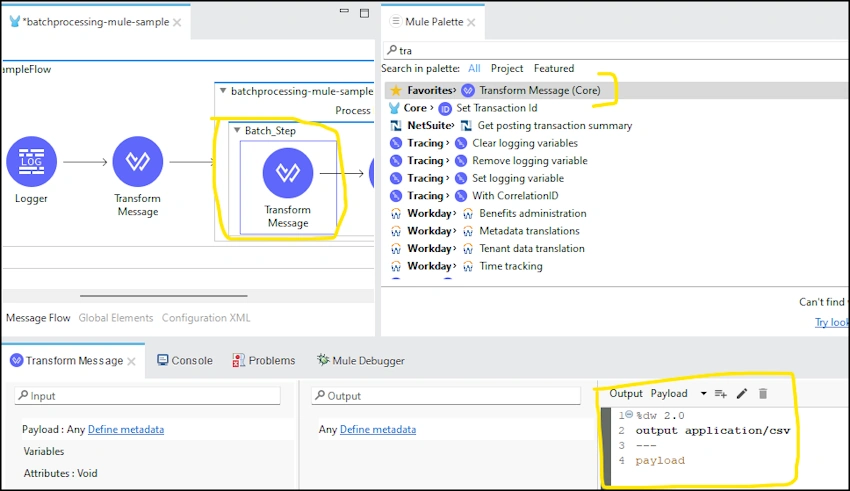Open the batchprocessing-mule-sample editor tab
This screenshot has height=491, width=850.
point(96,22)
